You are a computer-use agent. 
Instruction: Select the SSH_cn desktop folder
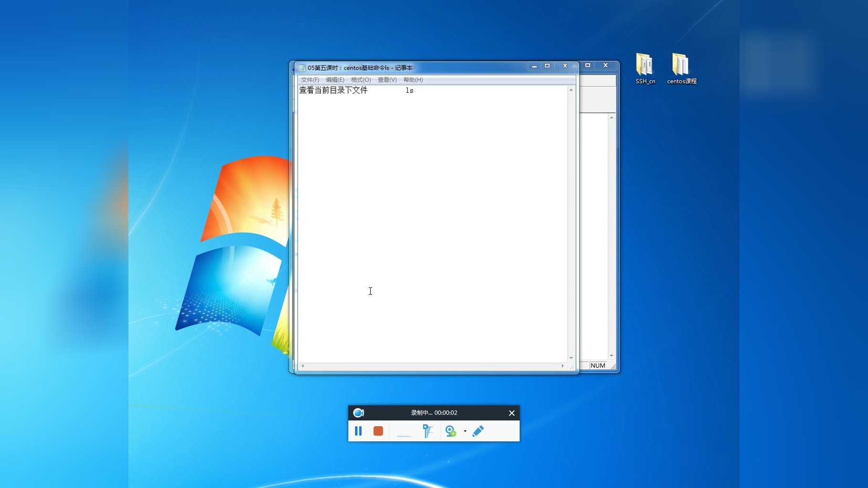pyautogui.click(x=645, y=69)
